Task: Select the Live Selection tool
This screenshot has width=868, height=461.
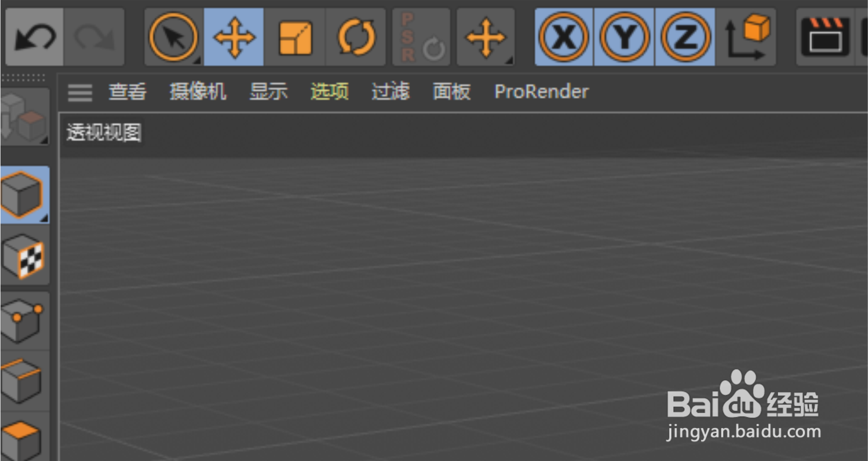Action: [x=173, y=37]
